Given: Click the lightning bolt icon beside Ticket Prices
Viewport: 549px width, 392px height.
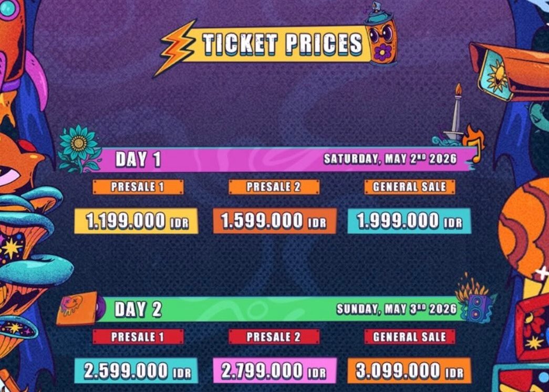Looking at the screenshot, I should coord(175,48).
